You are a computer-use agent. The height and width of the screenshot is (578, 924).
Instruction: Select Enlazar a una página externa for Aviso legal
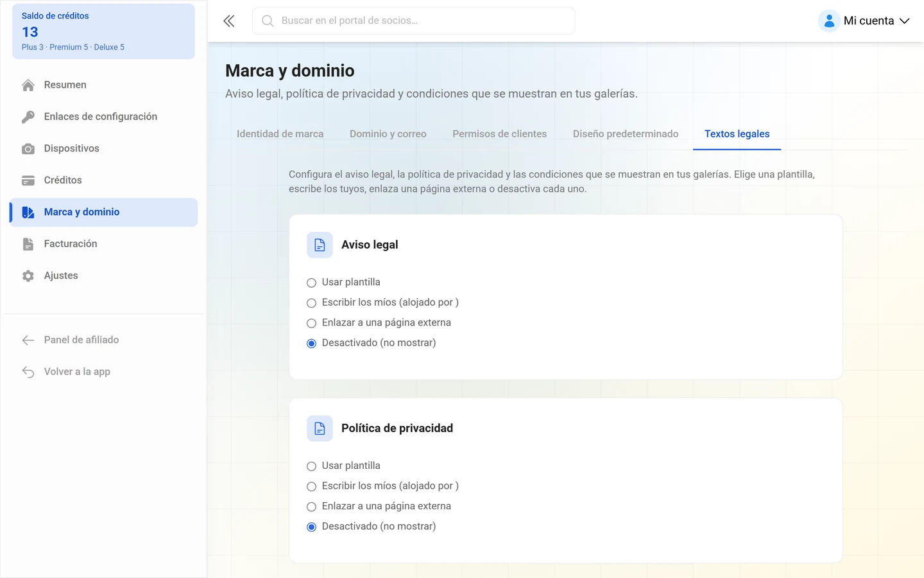click(x=311, y=323)
